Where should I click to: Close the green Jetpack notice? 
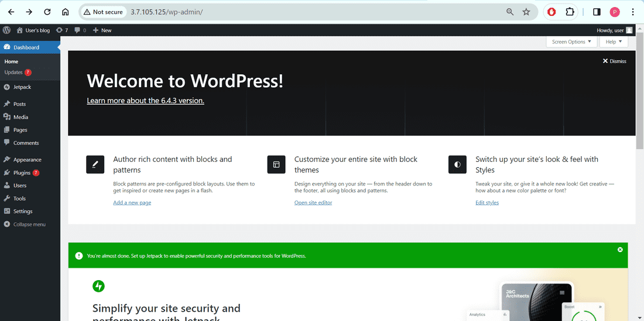pos(620,249)
